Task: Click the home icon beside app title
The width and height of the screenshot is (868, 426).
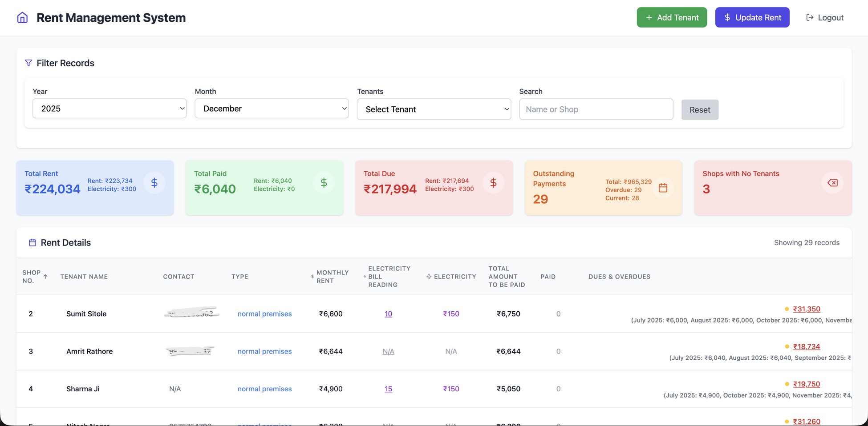Action: click(22, 18)
